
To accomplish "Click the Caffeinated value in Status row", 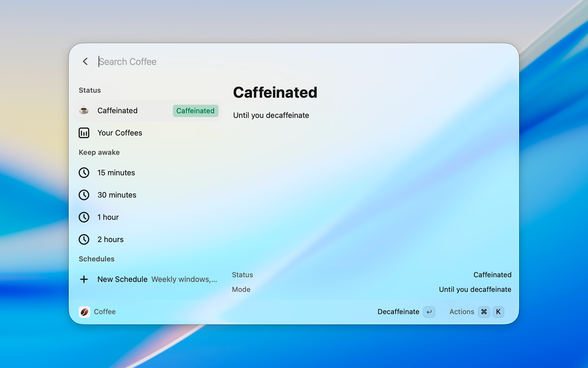I will tap(492, 275).
